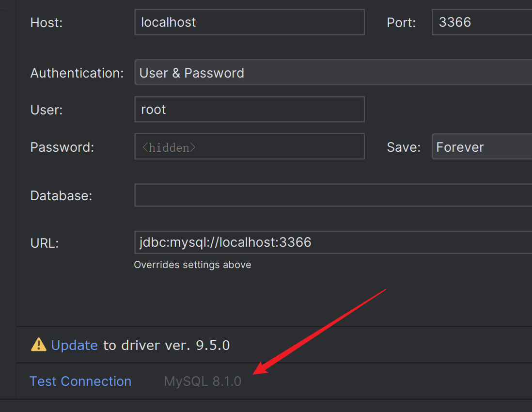Click the Test Connection link
The height and width of the screenshot is (412, 532).
coord(80,381)
